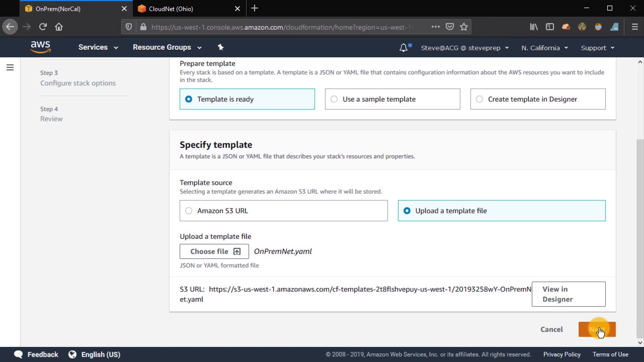Click View in Designer button
This screenshot has height=362, width=644.
568,294
